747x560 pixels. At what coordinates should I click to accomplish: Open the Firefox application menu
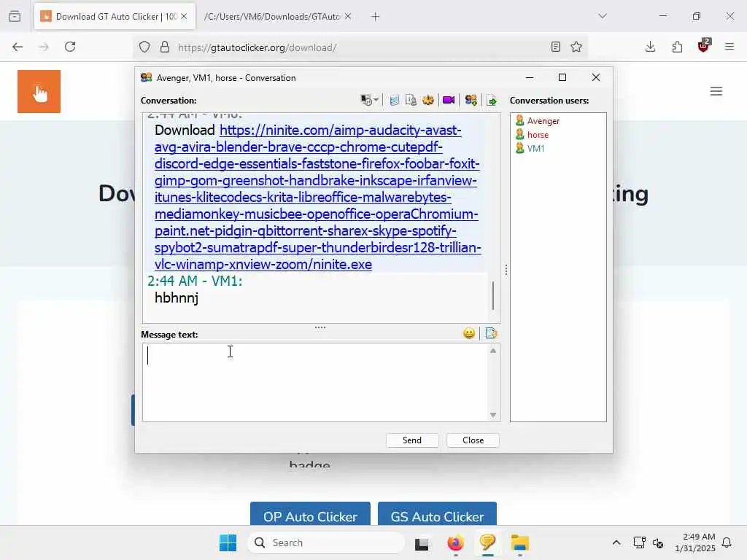(x=729, y=47)
